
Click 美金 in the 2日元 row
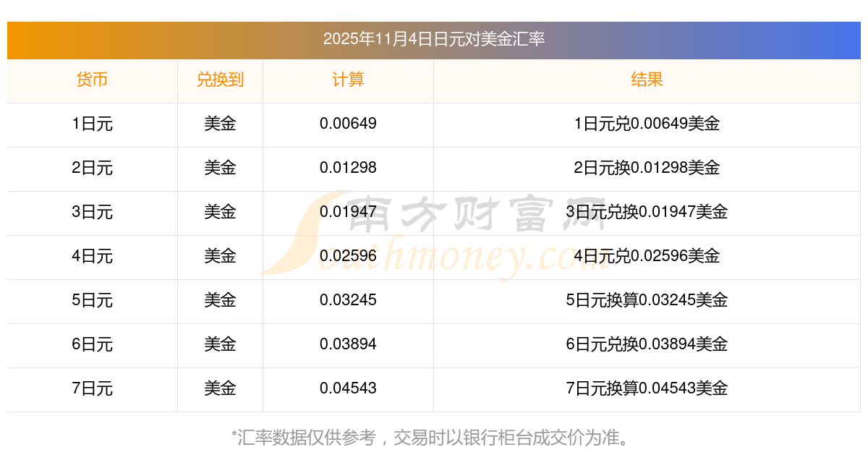[220, 168]
